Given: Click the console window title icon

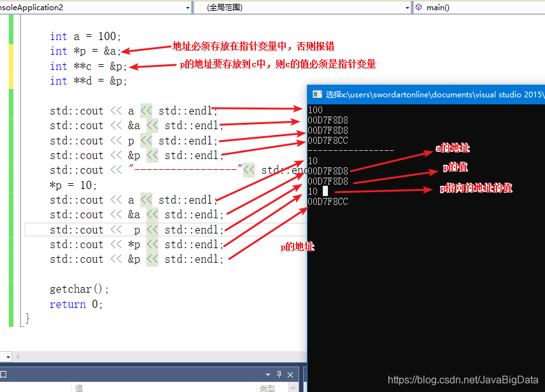Looking at the screenshot, I should (x=317, y=94).
